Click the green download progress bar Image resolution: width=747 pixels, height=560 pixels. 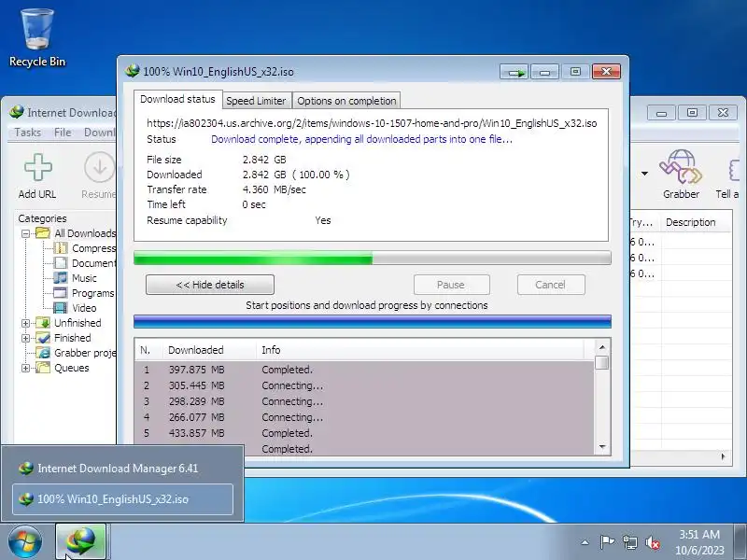(x=372, y=259)
